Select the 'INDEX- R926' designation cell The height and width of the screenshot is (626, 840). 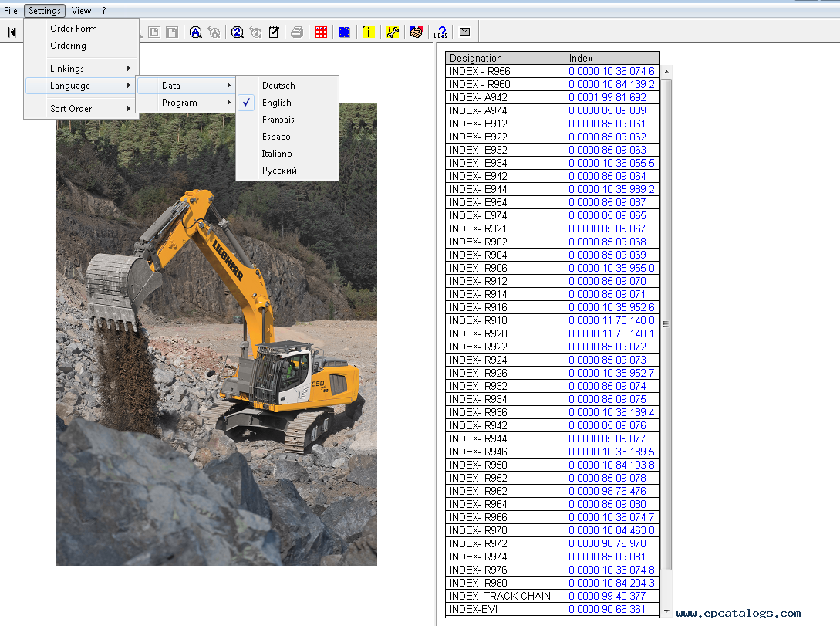(505, 373)
